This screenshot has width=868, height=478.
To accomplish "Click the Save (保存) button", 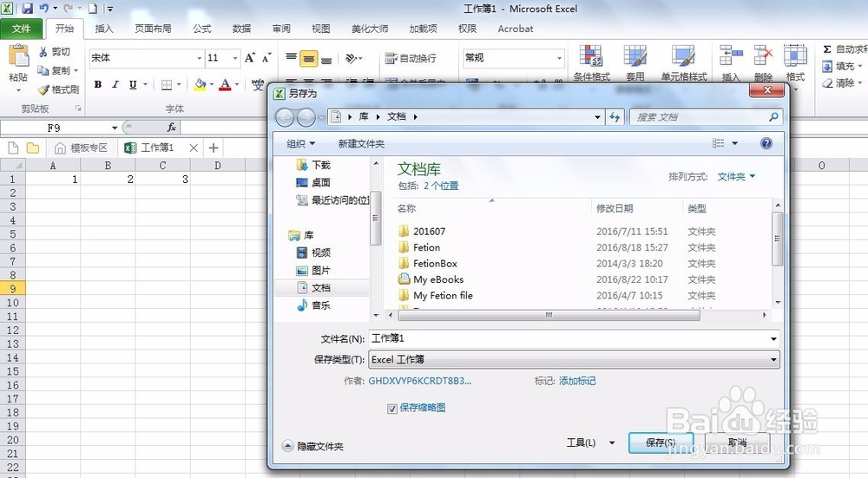I will pos(661,442).
